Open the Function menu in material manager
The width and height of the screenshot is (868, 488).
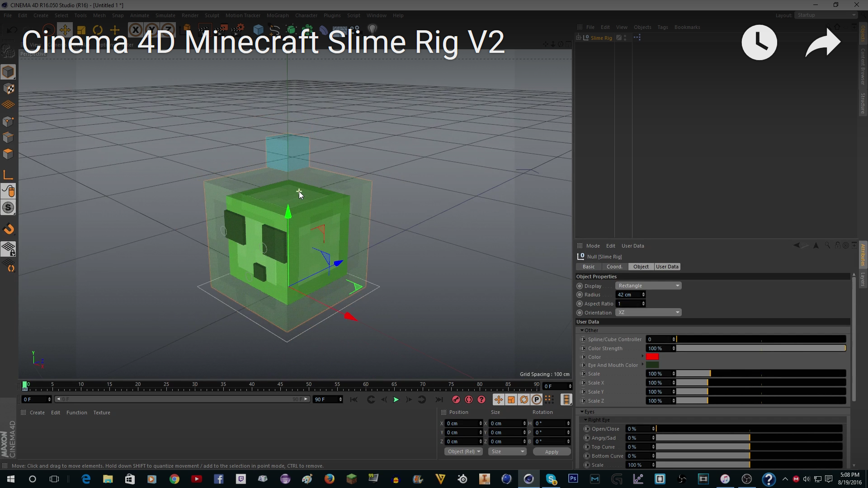click(x=77, y=413)
